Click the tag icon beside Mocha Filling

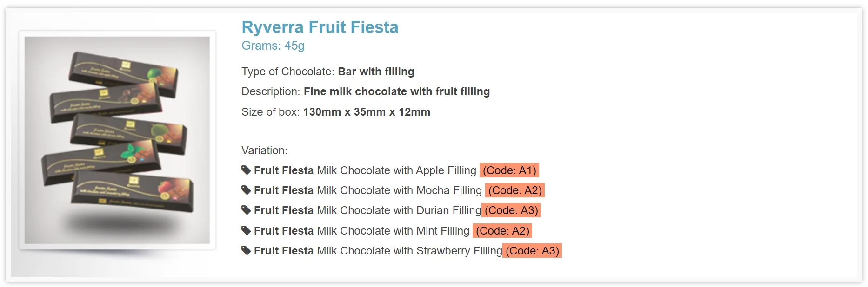point(246,190)
